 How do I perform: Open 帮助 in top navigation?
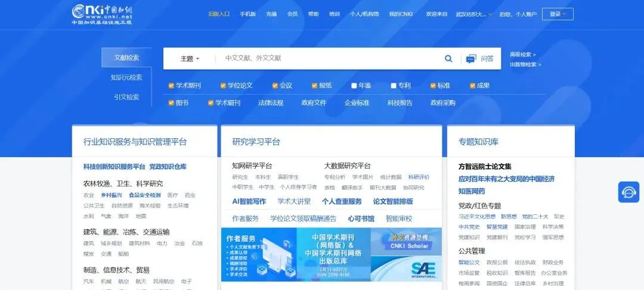(314, 14)
